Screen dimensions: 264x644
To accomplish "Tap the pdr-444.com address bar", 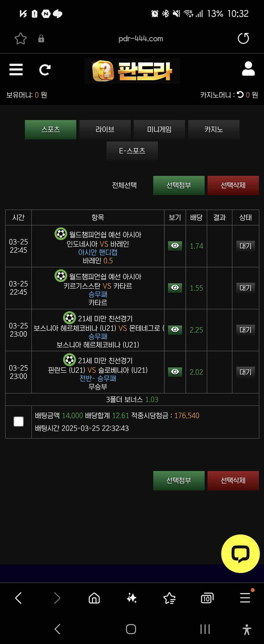I will (x=141, y=39).
